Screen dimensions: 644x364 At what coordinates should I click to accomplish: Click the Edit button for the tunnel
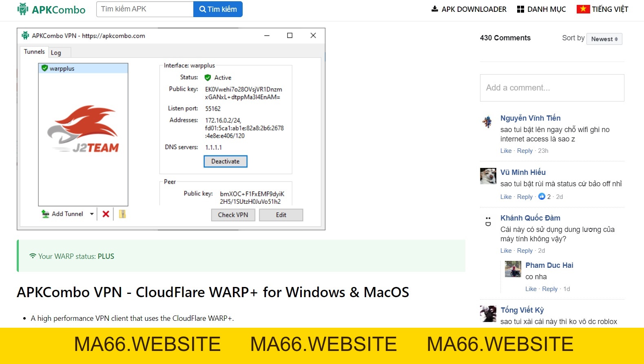281,215
